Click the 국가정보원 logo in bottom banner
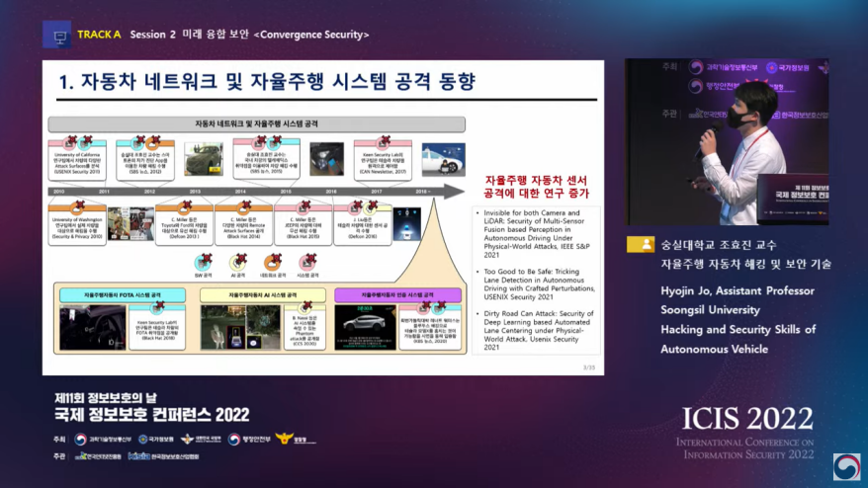 pos(155,440)
